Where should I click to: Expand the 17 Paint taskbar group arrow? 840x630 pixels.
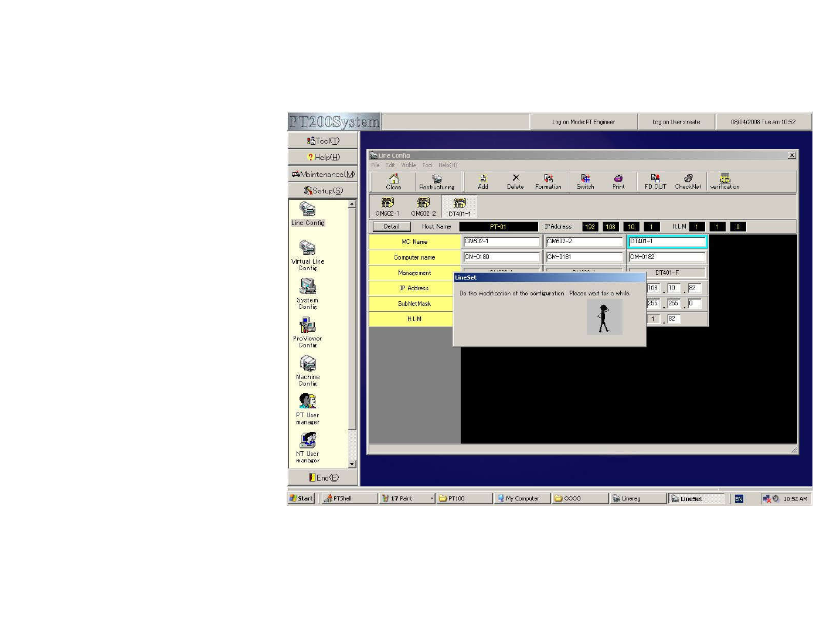click(x=432, y=499)
